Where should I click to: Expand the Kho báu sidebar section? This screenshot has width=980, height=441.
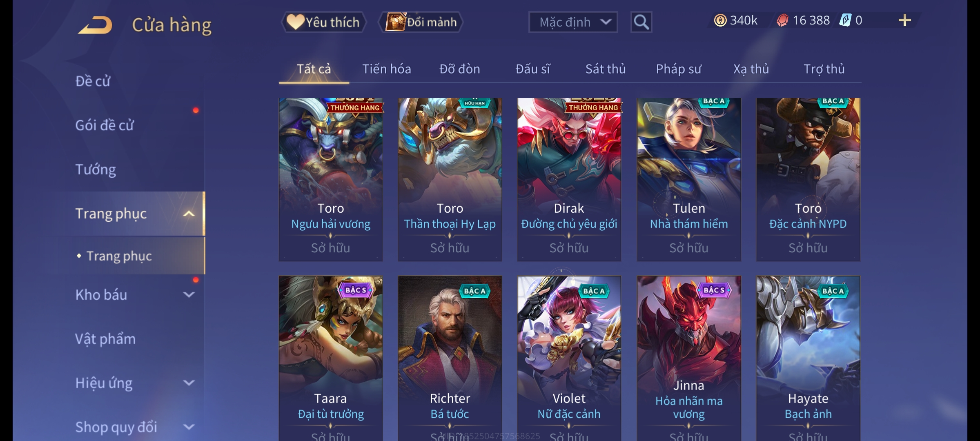(189, 294)
